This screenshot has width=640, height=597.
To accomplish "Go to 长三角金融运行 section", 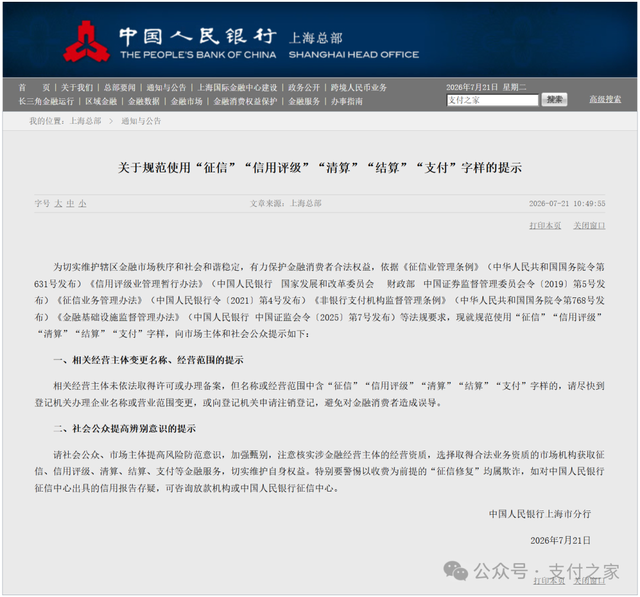I will (x=46, y=101).
